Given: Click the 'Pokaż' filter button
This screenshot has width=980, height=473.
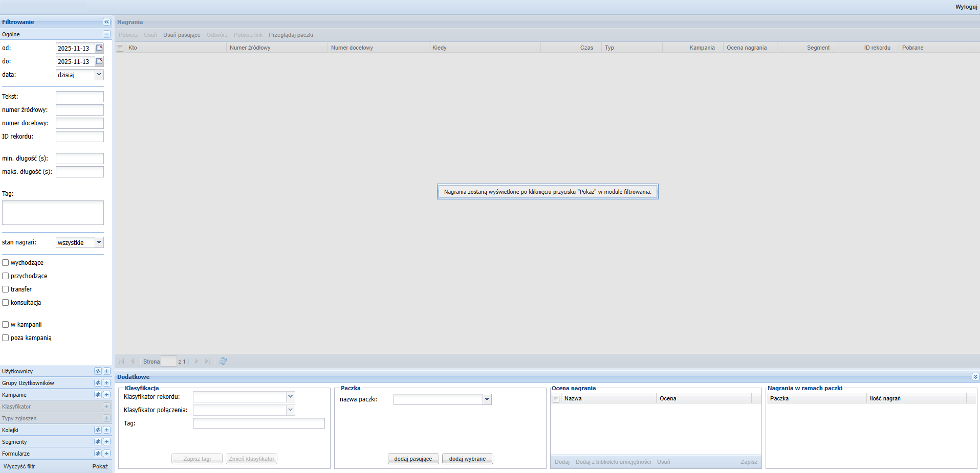Looking at the screenshot, I should [100, 466].
